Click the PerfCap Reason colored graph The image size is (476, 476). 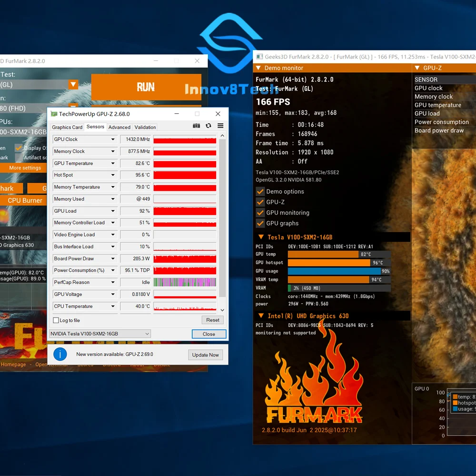(185, 282)
